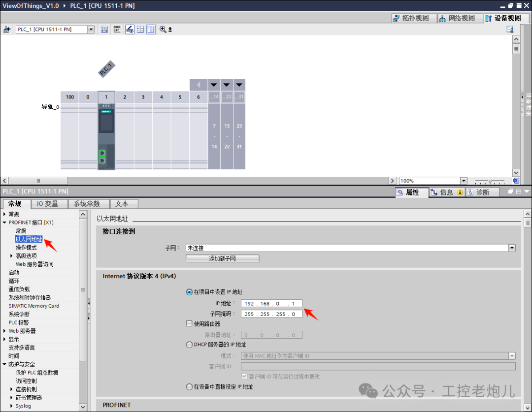
Task: Switch to the 诊断 tab at the bottom
Action: (x=482, y=192)
